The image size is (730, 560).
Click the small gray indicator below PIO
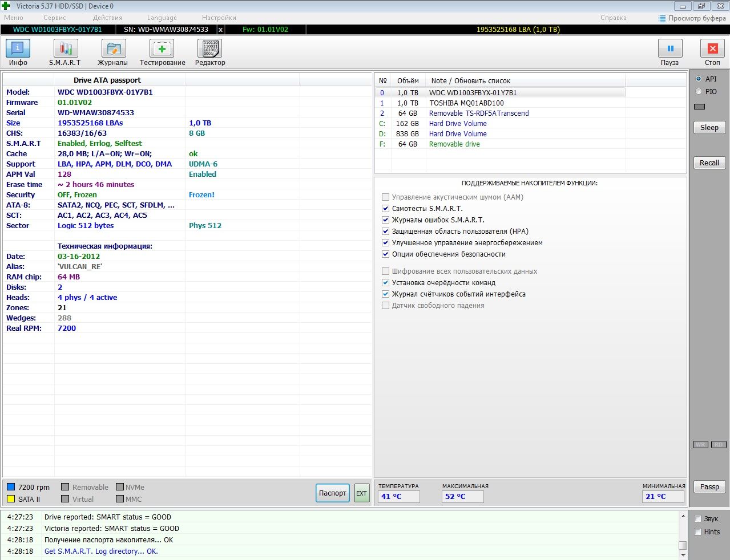[x=700, y=107]
